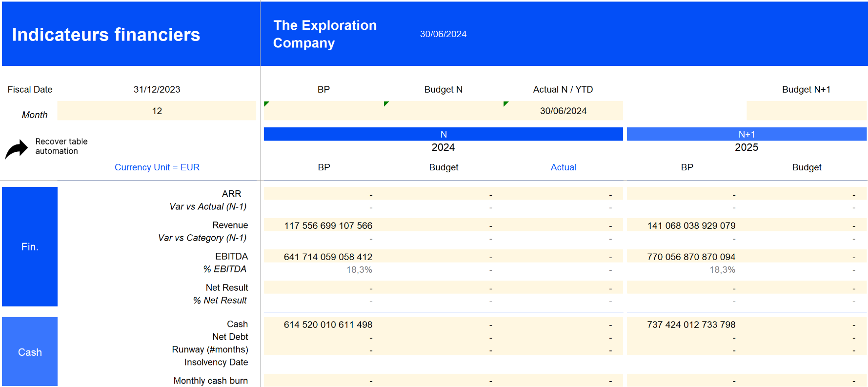868x387 pixels.
Task: Select Revenue BP 2025 value 141 068 038 929 079
Action: tap(691, 225)
